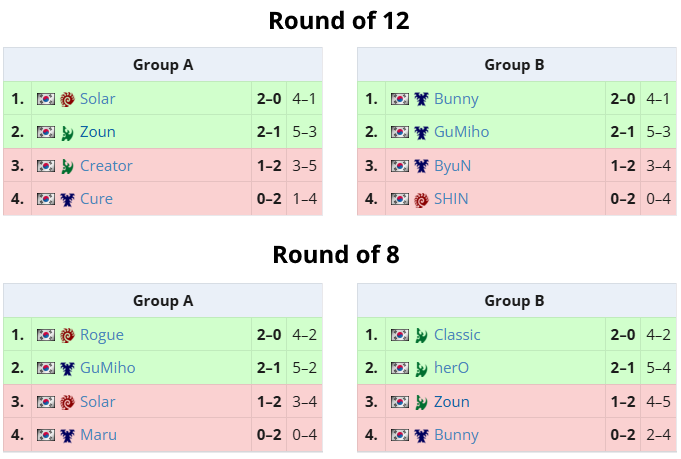681x459 pixels.
Task: Open the Rogue player link
Action: tap(102, 335)
